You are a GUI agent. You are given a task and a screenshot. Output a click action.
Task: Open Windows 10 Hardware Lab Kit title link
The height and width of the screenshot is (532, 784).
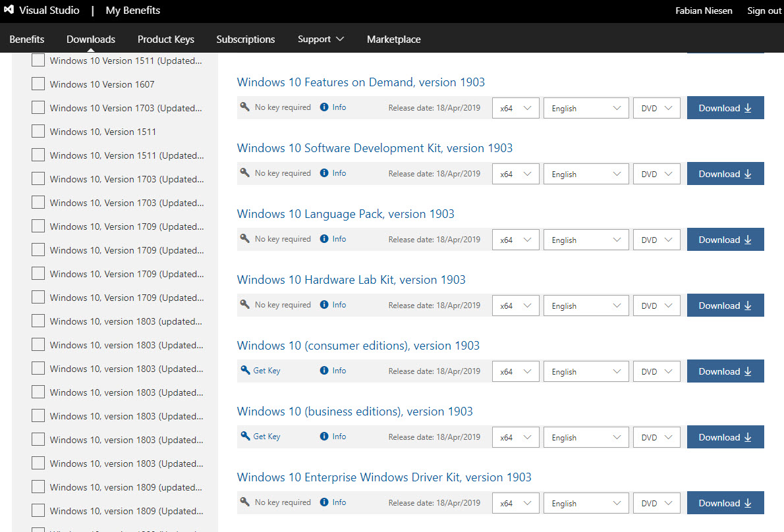pos(351,280)
